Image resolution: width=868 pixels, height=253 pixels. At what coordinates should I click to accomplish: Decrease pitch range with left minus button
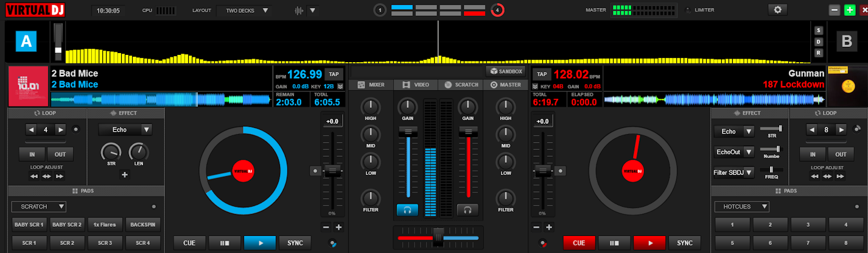coord(326,227)
